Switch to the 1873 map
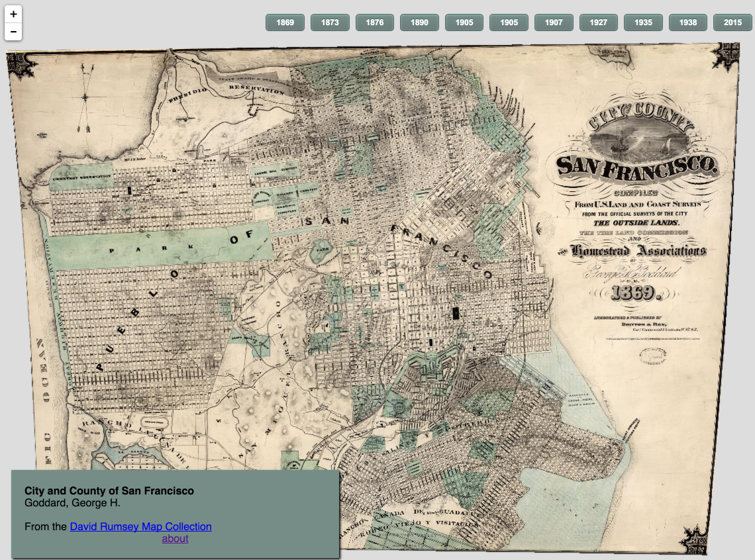 [x=330, y=23]
